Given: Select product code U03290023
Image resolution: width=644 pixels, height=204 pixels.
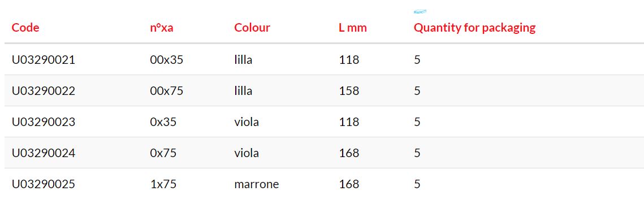Looking at the screenshot, I should 44,122.
